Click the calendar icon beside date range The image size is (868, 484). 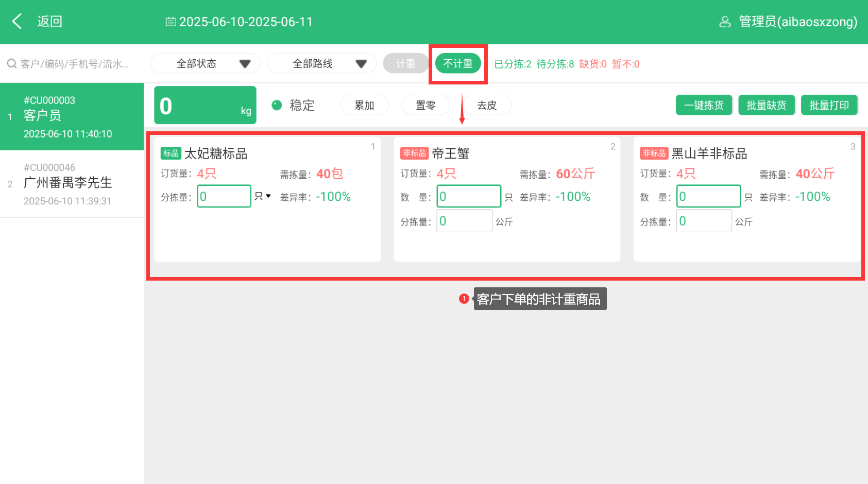tap(171, 22)
